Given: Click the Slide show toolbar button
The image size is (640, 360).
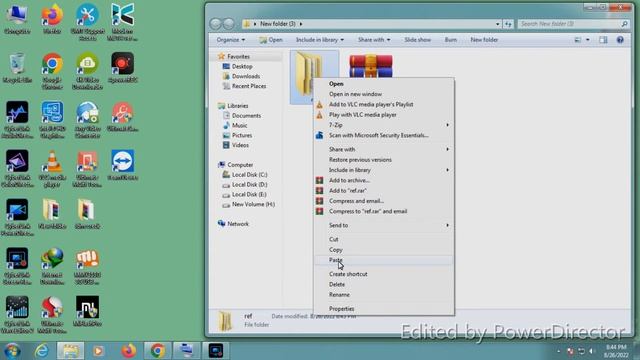Looking at the screenshot, I should click(417, 40).
